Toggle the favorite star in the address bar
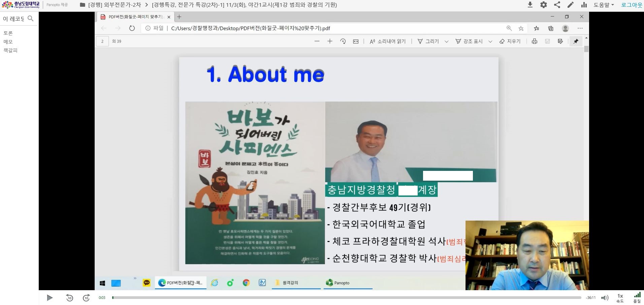The height and width of the screenshot is (305, 644). tap(521, 28)
